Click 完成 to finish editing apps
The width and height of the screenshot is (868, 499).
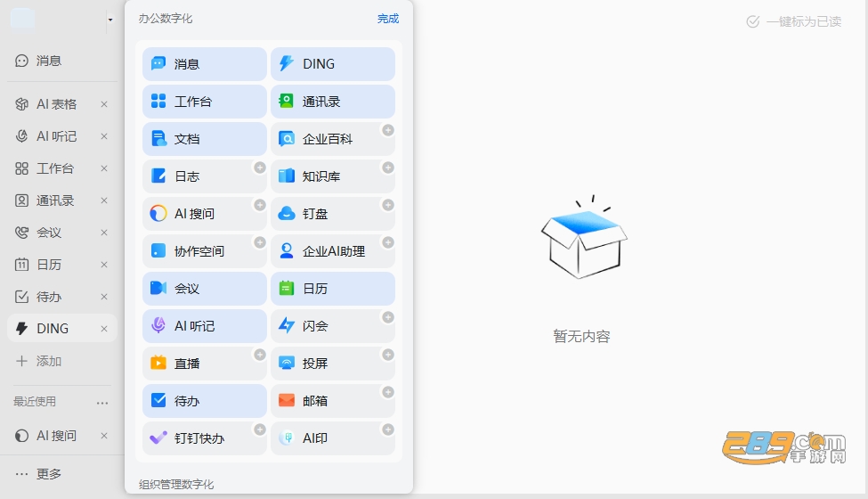coord(388,19)
